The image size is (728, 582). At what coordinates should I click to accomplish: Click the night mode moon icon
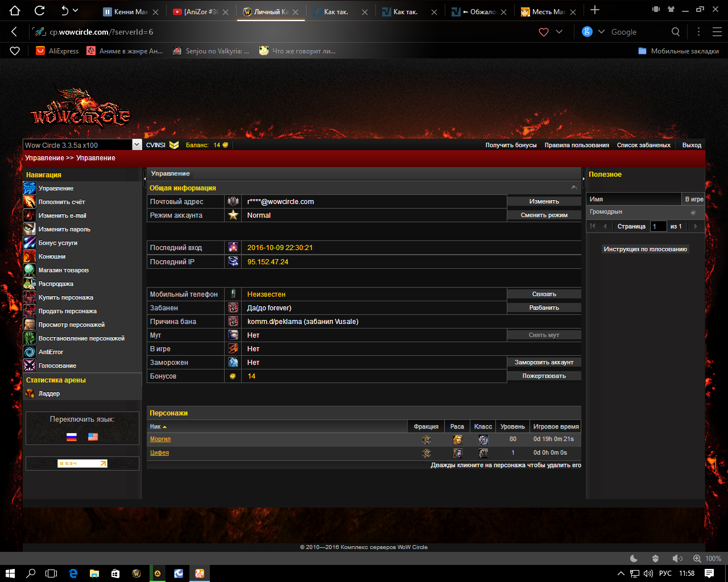[x=634, y=559]
